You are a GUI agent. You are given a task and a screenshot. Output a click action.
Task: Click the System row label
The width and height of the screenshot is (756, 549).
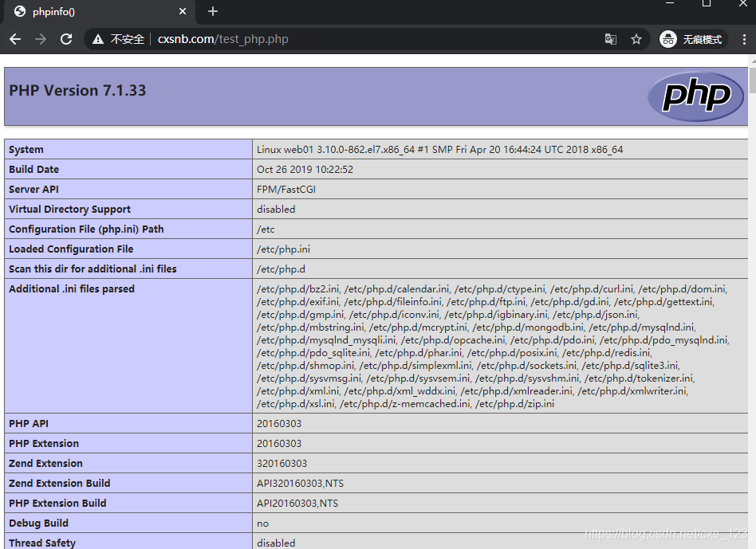(x=26, y=150)
